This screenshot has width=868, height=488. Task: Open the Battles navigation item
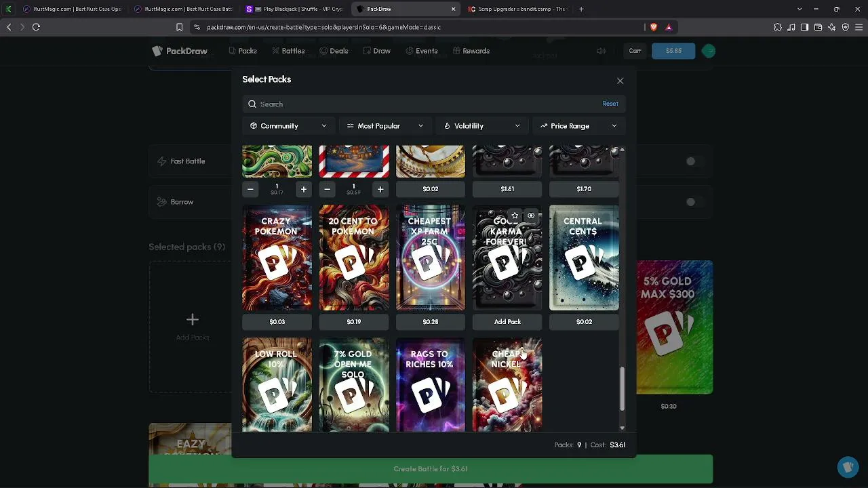[x=288, y=51]
